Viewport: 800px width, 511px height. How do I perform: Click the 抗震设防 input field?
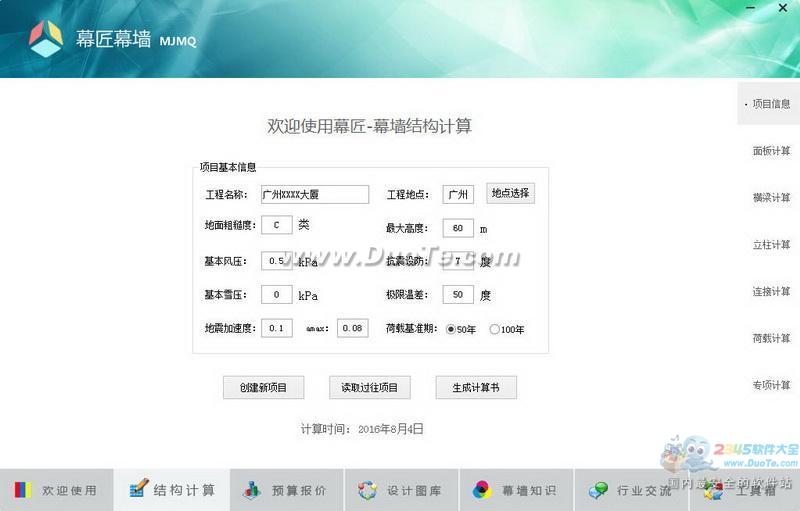(x=458, y=261)
